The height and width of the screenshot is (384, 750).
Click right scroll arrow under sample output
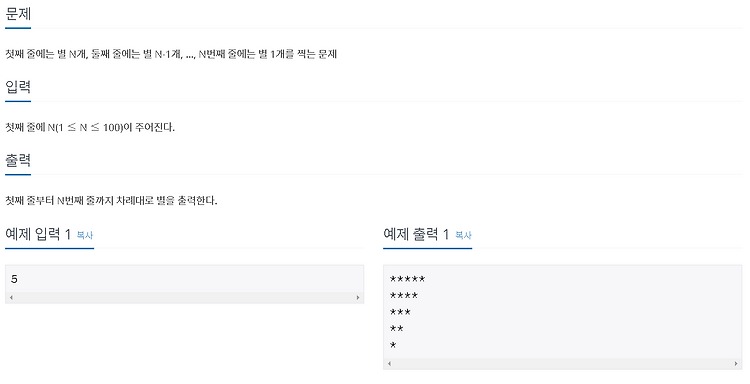click(x=736, y=364)
